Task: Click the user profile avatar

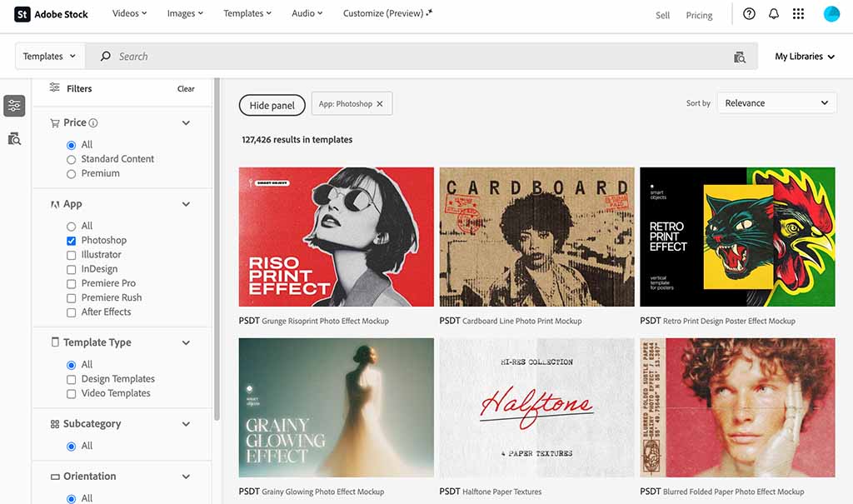Action: click(x=831, y=14)
